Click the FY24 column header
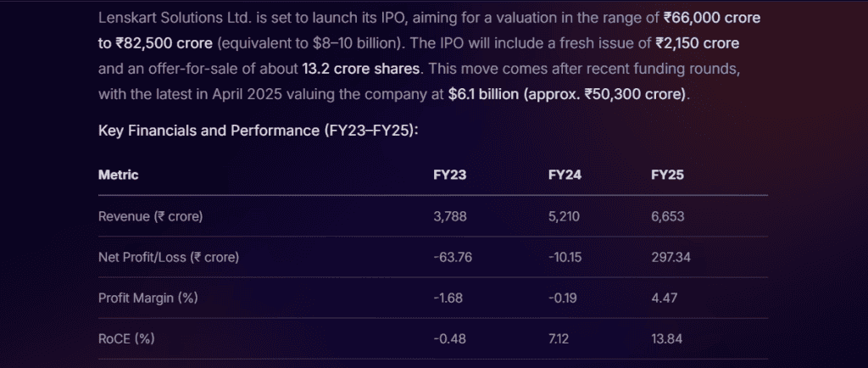 565,175
